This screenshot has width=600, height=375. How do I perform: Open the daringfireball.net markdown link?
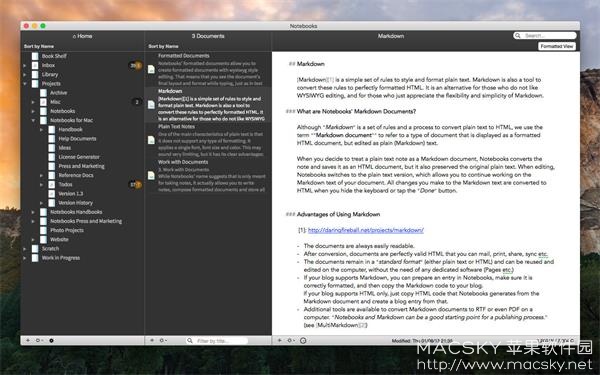[x=365, y=230]
